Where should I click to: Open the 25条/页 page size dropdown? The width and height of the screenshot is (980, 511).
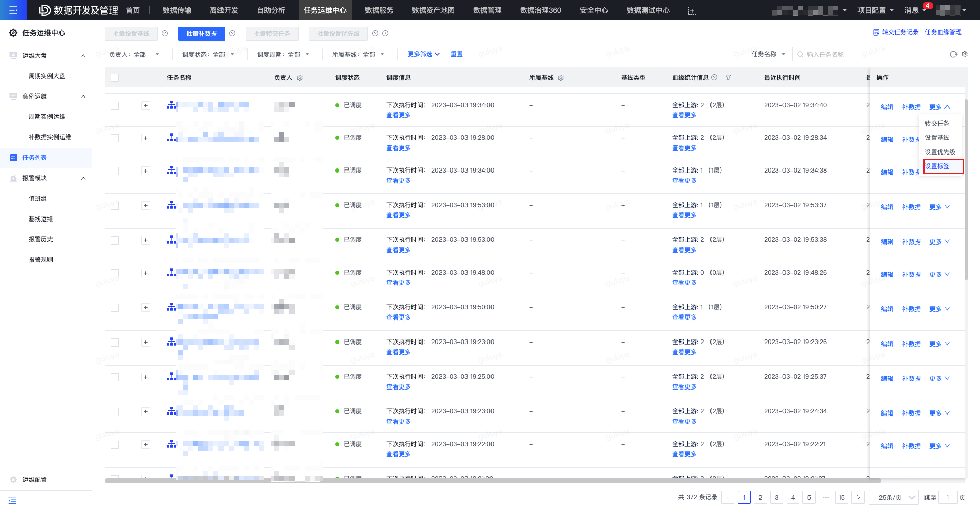(x=892, y=497)
